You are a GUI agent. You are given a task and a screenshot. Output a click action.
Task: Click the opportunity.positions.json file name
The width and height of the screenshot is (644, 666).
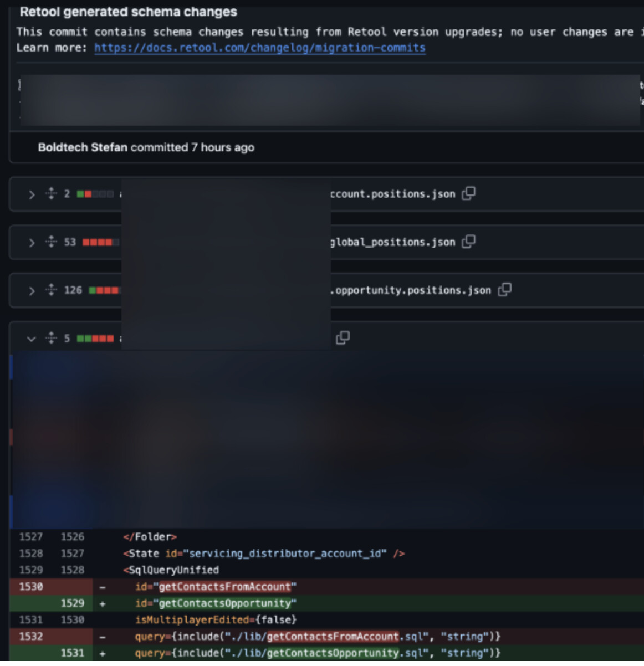(410, 290)
